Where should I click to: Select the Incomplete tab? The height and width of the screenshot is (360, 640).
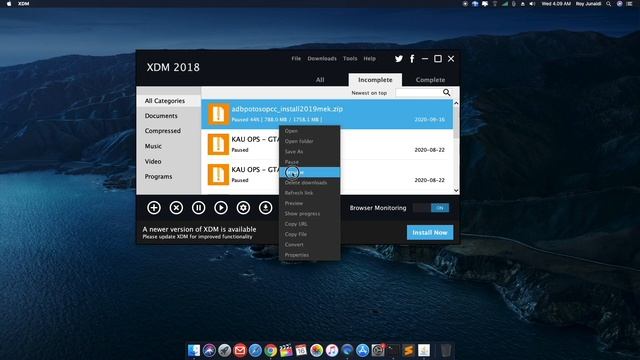(x=375, y=80)
